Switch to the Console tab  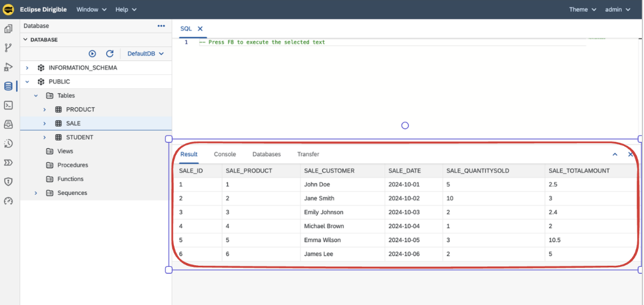pyautogui.click(x=225, y=154)
